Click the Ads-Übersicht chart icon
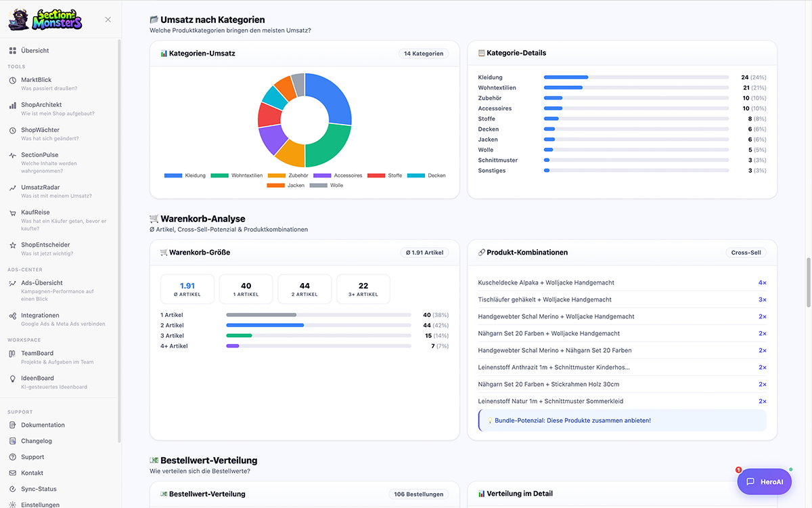Screen dimensions: 812x508 point(13,283)
